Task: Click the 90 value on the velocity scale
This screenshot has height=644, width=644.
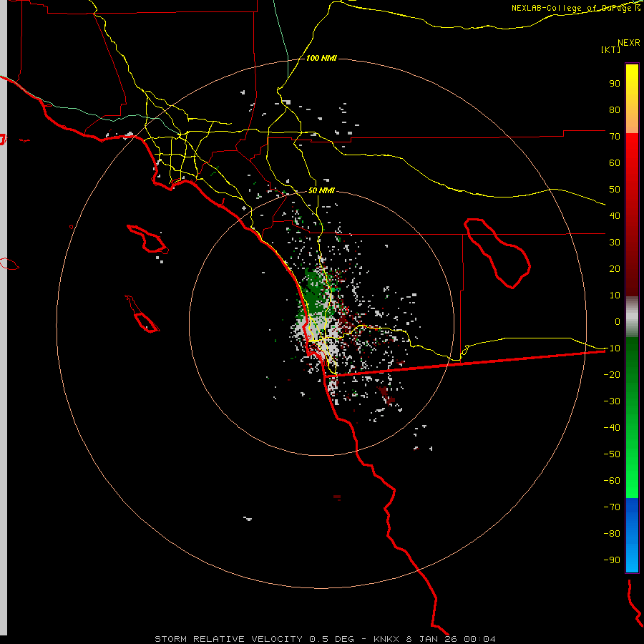Action: pyautogui.click(x=615, y=84)
